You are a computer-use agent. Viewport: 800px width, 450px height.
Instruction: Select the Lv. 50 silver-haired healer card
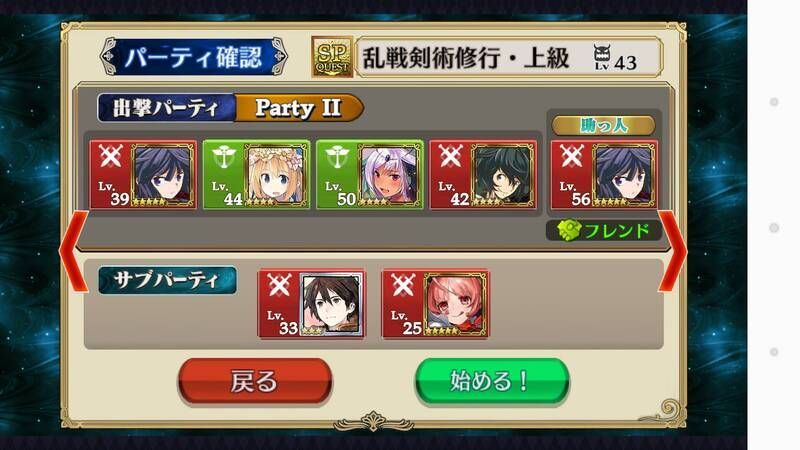point(370,175)
